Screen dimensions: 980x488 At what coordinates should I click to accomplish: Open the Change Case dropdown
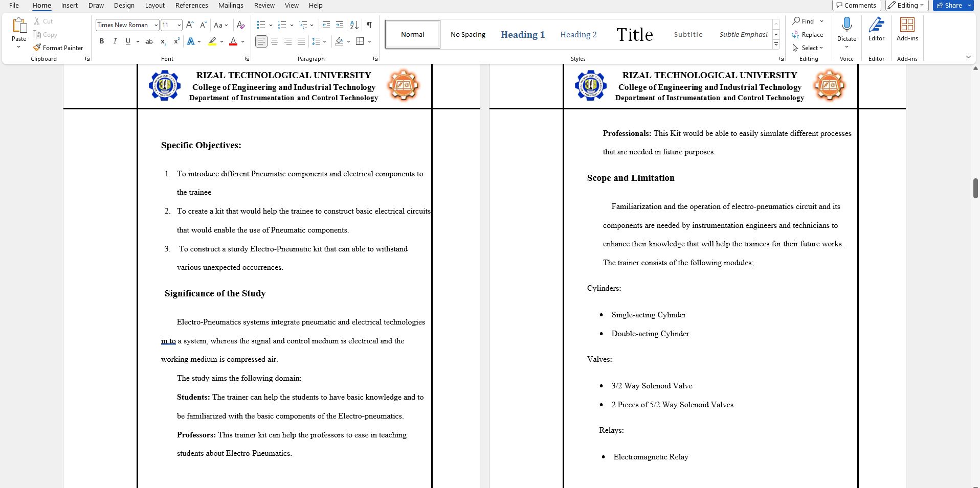tap(221, 25)
